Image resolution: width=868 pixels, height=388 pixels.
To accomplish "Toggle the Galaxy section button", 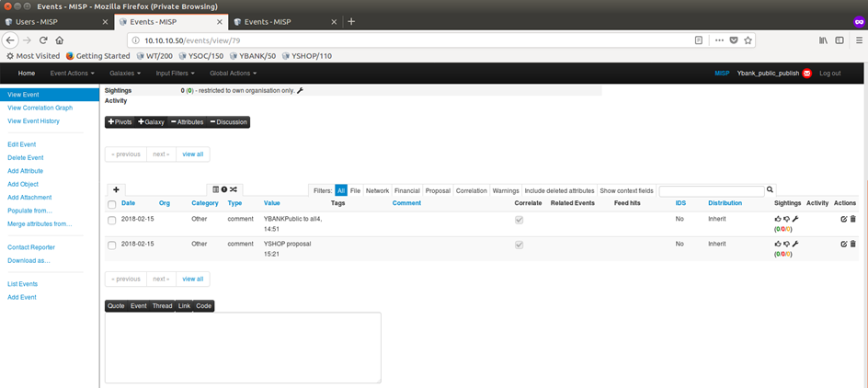I will coord(151,121).
